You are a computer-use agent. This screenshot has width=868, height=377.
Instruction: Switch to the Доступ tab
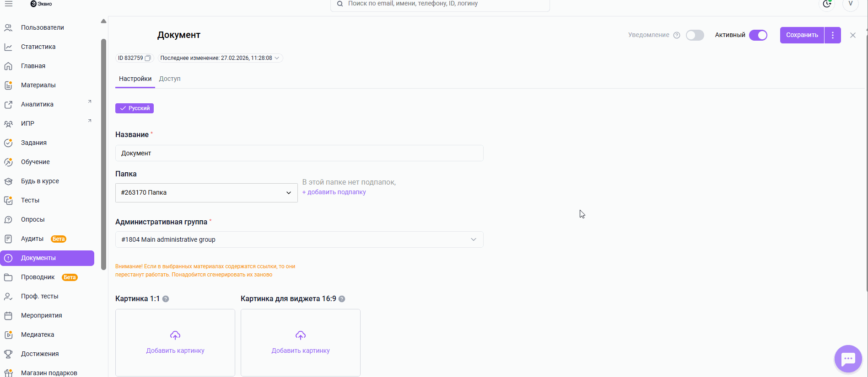170,79
